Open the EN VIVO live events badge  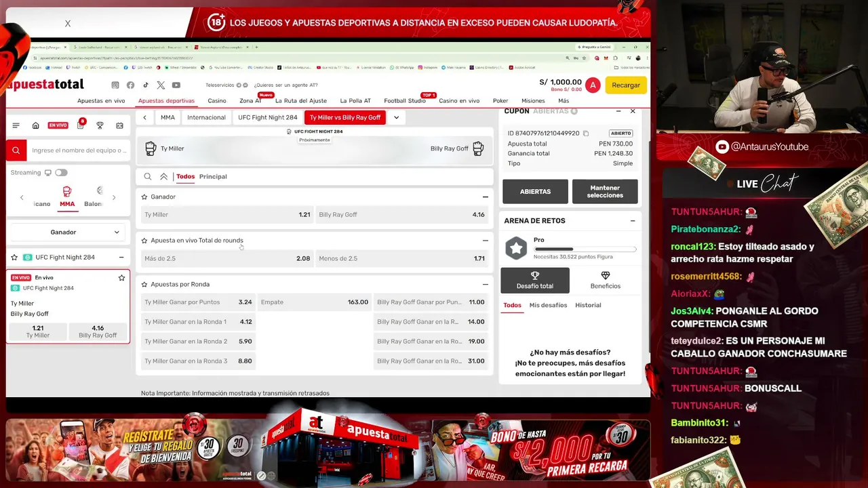(58, 125)
